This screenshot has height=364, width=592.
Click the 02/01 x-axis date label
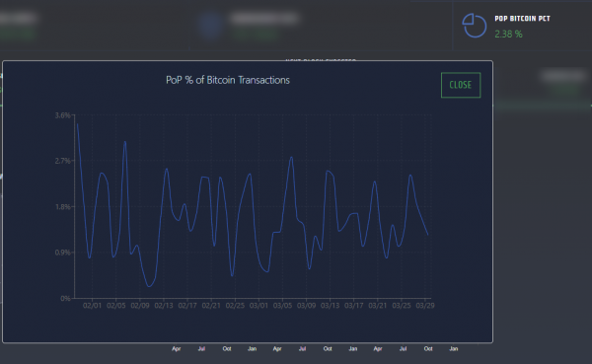click(x=92, y=306)
